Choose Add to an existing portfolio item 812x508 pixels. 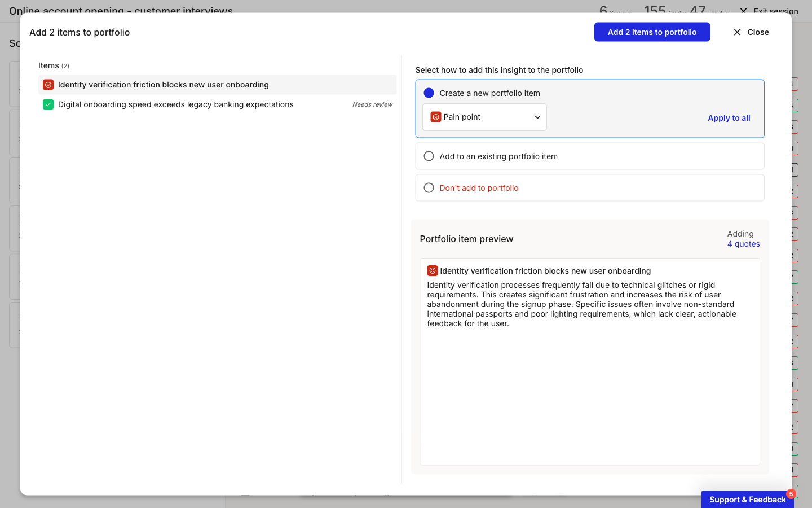(x=590, y=156)
